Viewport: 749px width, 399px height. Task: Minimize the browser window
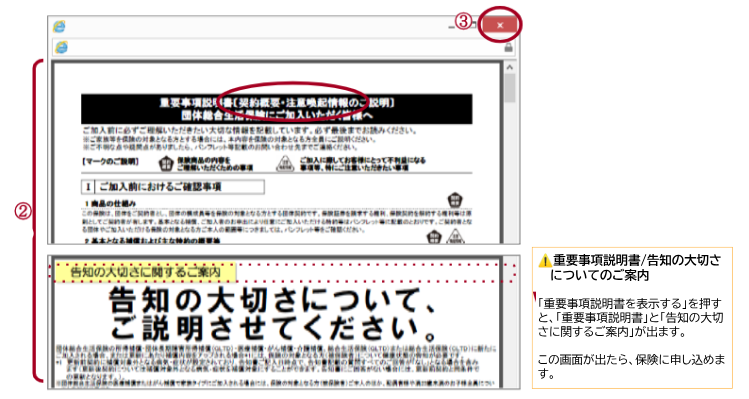pos(451,27)
